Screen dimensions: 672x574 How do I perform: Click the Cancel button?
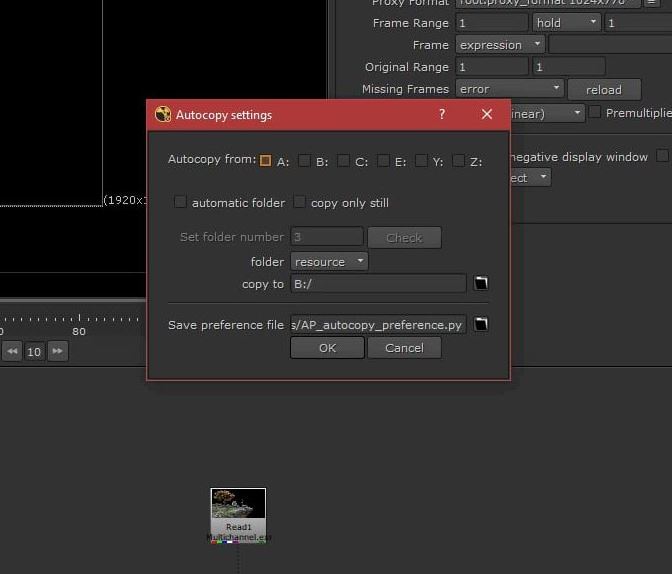click(x=404, y=348)
